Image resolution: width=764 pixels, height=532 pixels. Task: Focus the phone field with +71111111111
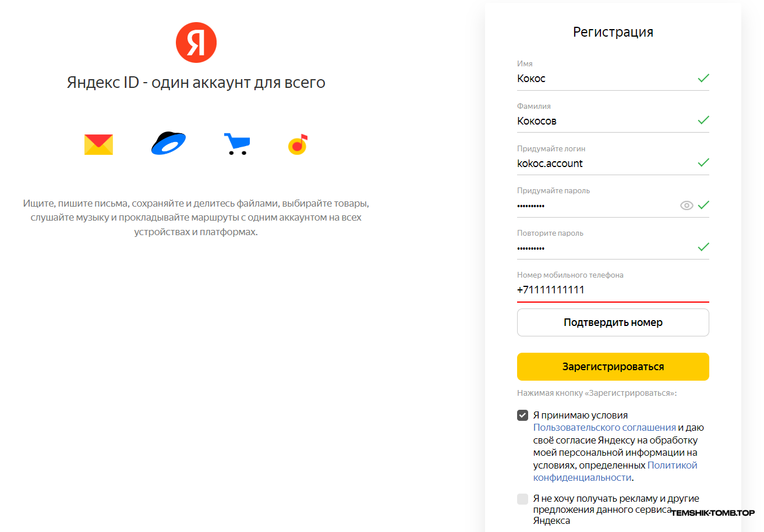pyautogui.click(x=613, y=290)
